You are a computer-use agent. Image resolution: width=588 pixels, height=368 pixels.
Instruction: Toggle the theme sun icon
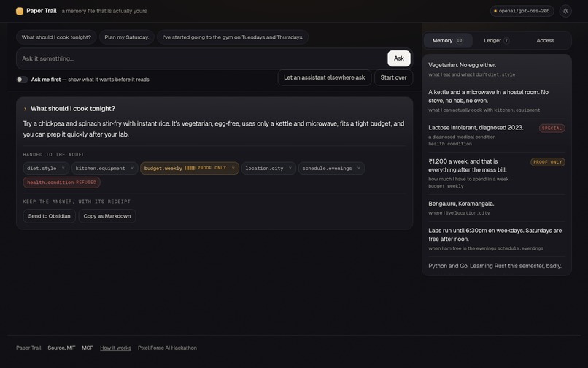pos(565,11)
